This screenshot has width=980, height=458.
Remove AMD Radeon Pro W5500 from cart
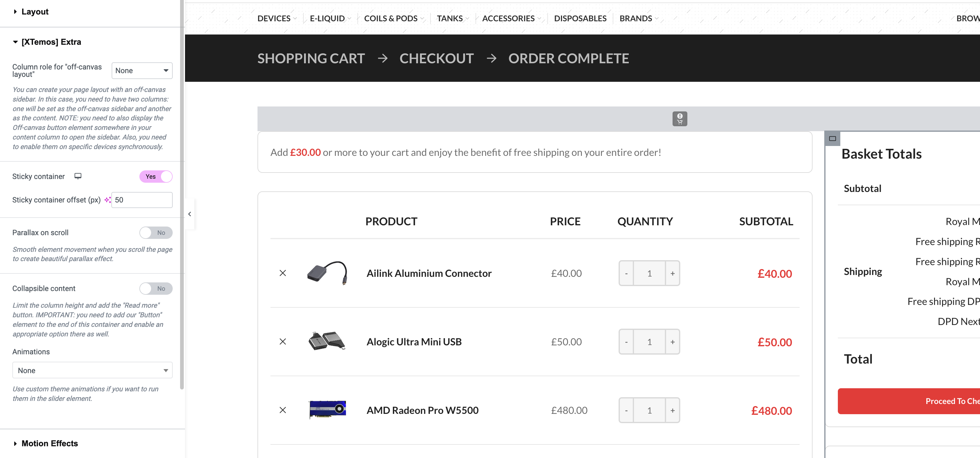[x=283, y=410]
